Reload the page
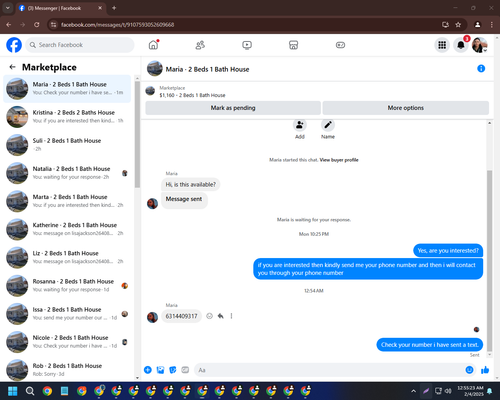This screenshot has width=500, height=400. pos(37,25)
